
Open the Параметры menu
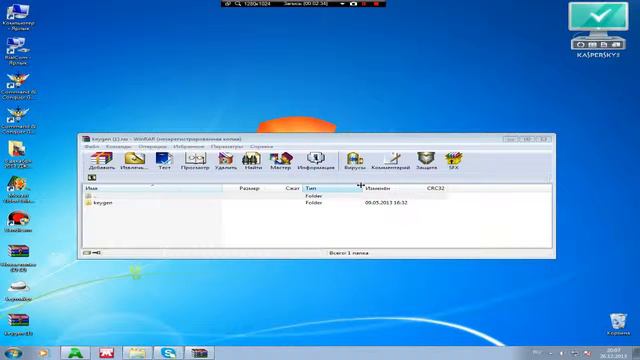pyautogui.click(x=227, y=147)
